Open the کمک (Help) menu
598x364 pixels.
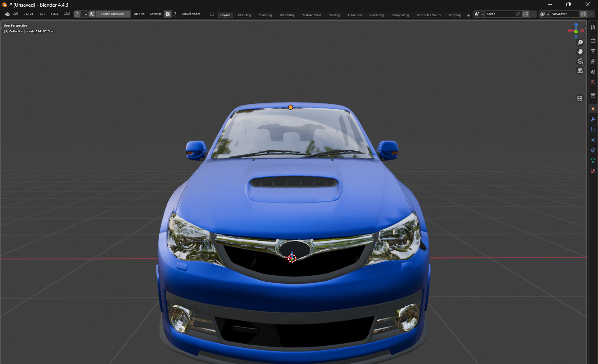point(67,14)
